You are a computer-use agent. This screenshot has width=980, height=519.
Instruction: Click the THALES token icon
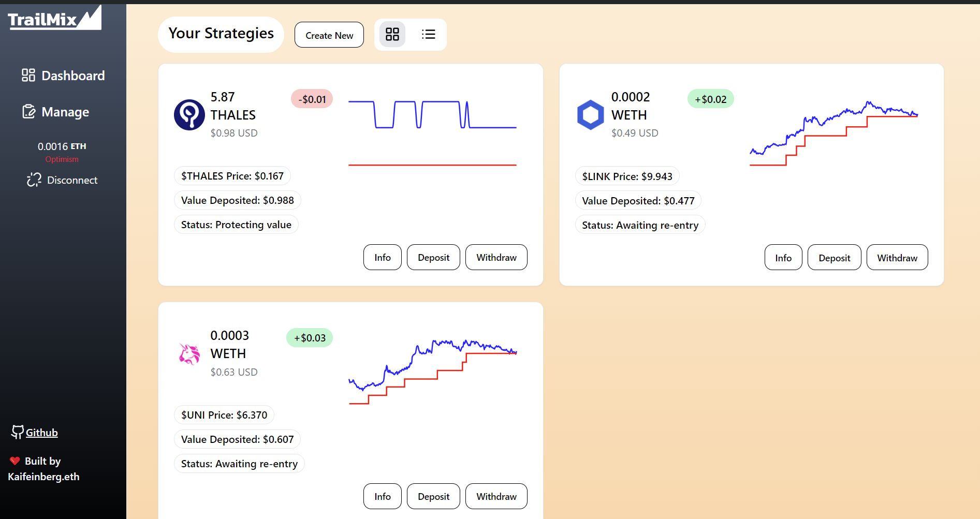(x=189, y=115)
